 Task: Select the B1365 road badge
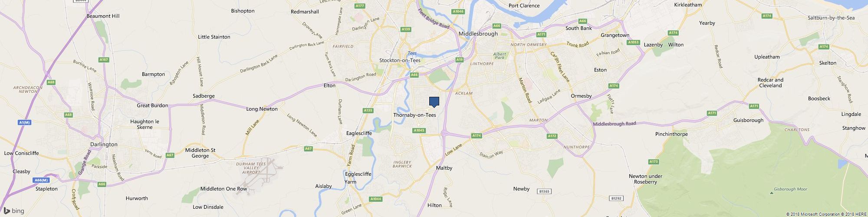543,191
